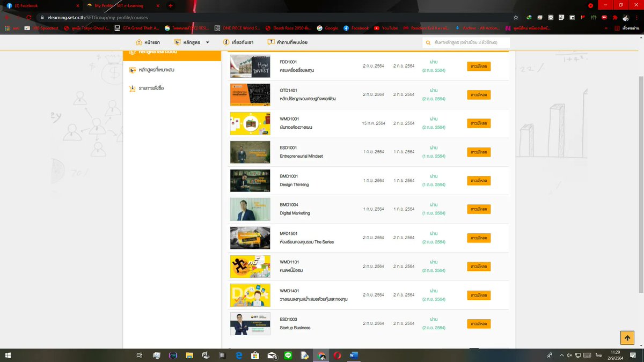Open the Startup Business course thumbnail
The image size is (644, 362).
tap(250, 323)
